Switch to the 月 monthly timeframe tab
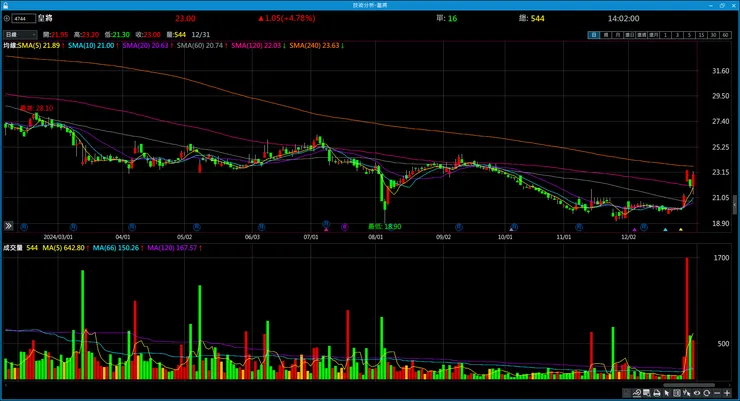This screenshot has height=401, width=740. pos(617,35)
